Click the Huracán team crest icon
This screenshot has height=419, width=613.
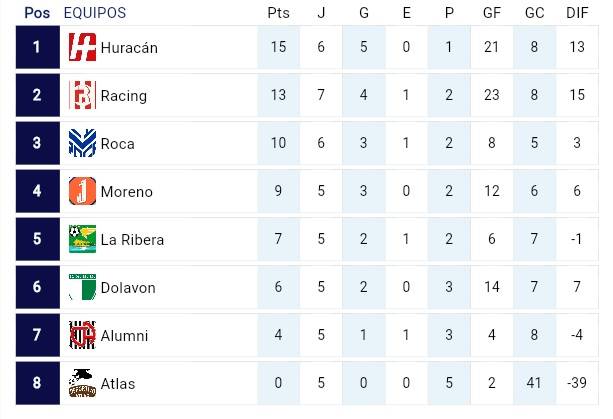[x=82, y=48]
